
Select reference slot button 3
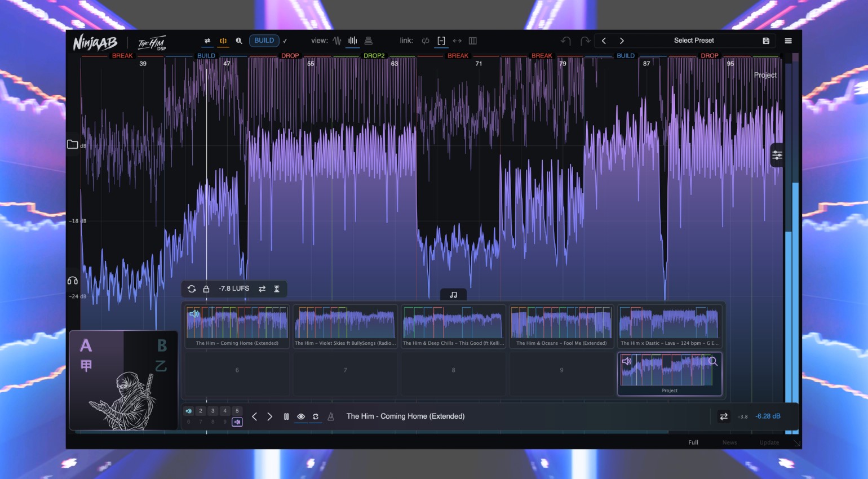212,411
